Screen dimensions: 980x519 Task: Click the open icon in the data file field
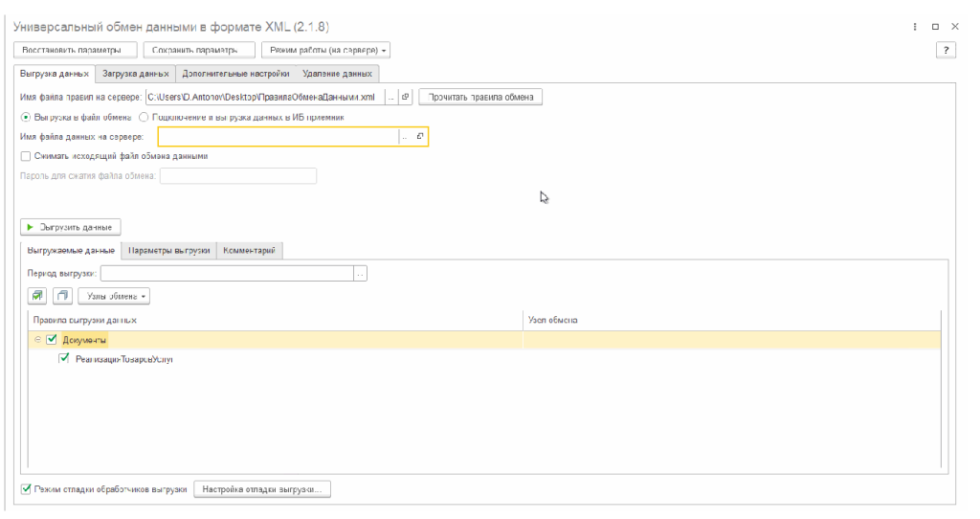point(419,137)
